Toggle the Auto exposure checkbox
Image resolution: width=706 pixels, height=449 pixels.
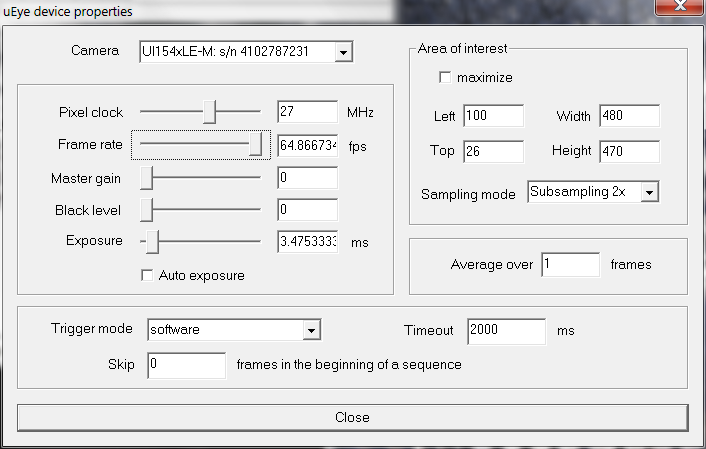[148, 275]
